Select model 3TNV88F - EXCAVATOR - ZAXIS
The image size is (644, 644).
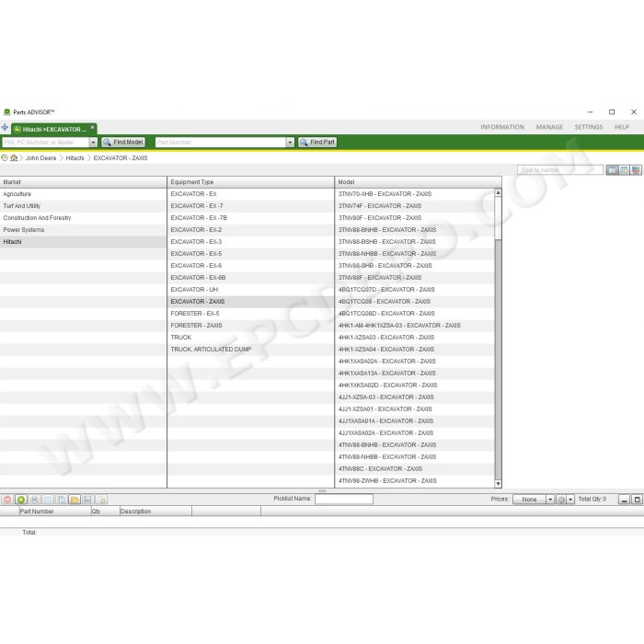click(415, 278)
